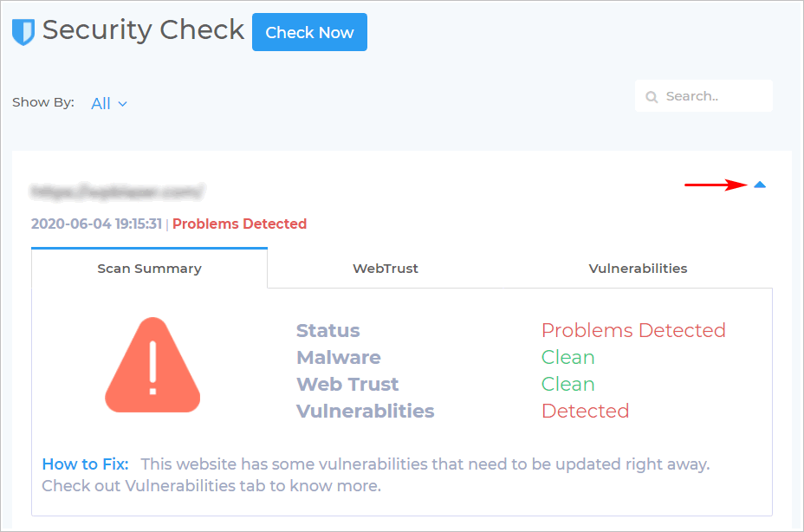This screenshot has height=532, width=804.
Task: Click the Malware Clean result
Action: (567, 358)
